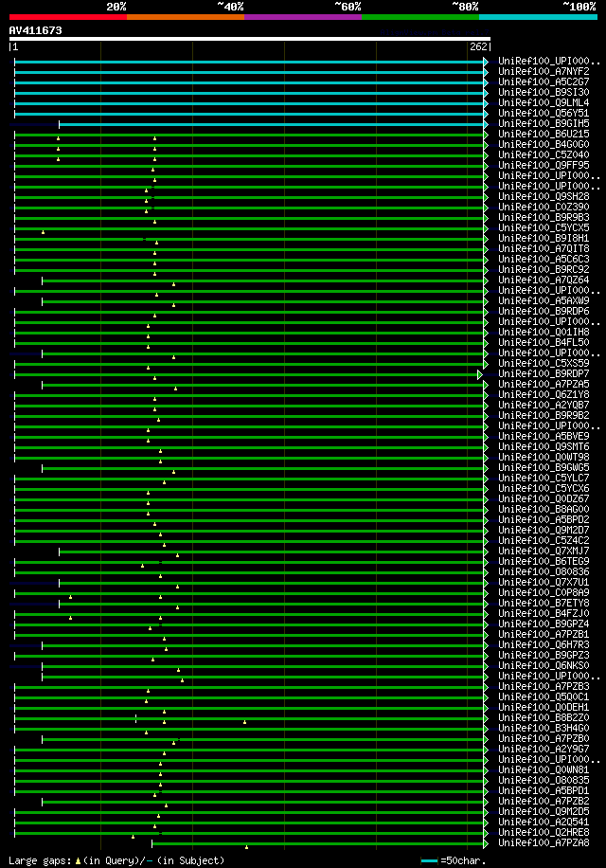Click the cyan alignment bar of UniRef100_A7NYF2
This screenshot has height=868, width=606.
[x=249, y=73]
